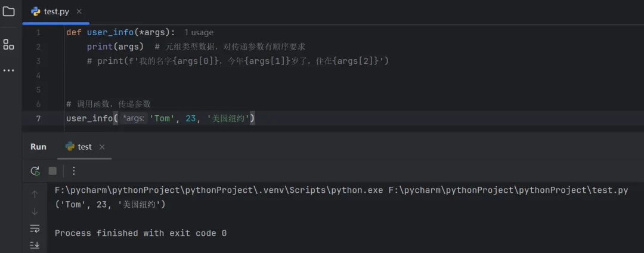Close the test.py editor tab
644x253 pixels.
point(79,11)
